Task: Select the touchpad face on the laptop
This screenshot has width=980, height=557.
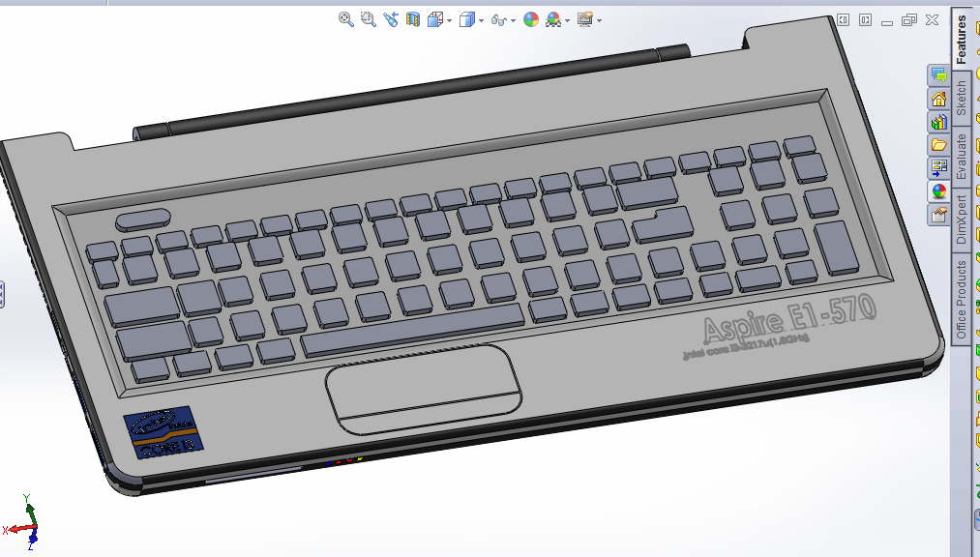Action: [423, 389]
